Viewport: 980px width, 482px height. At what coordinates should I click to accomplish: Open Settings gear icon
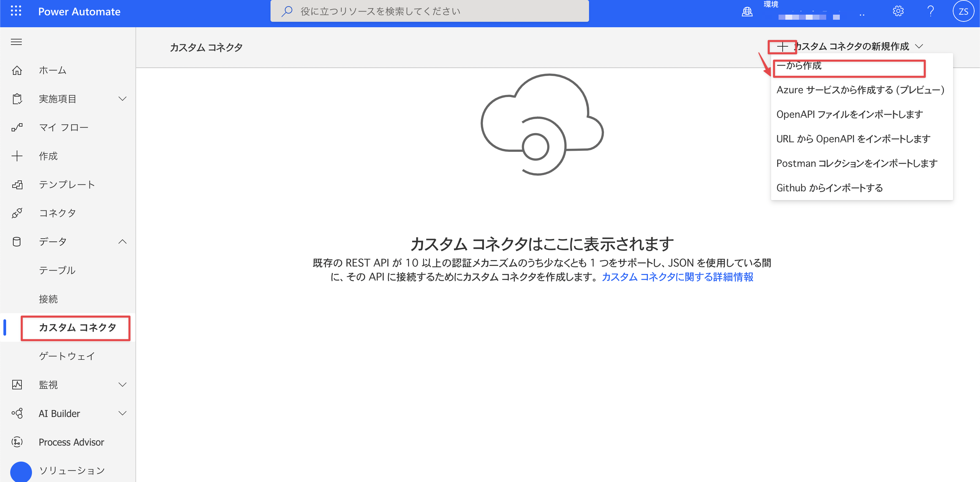point(898,11)
